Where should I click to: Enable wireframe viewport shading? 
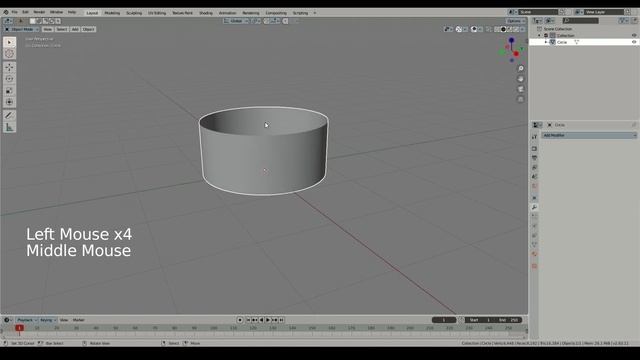[497, 29]
